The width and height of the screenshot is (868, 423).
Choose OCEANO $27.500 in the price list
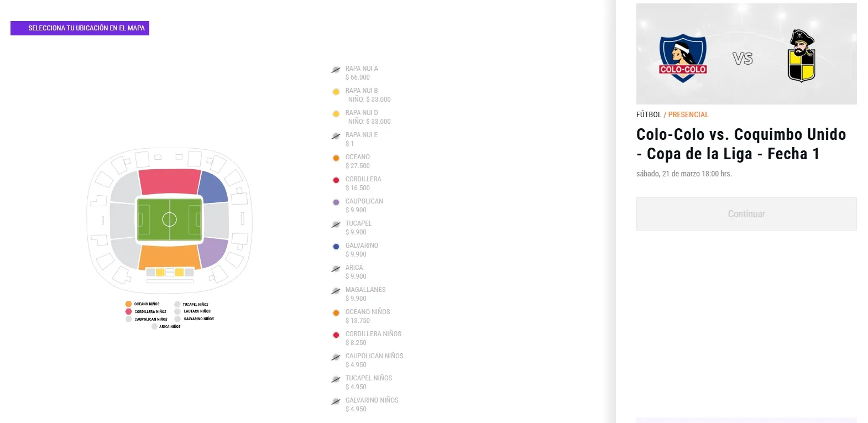pyautogui.click(x=357, y=161)
